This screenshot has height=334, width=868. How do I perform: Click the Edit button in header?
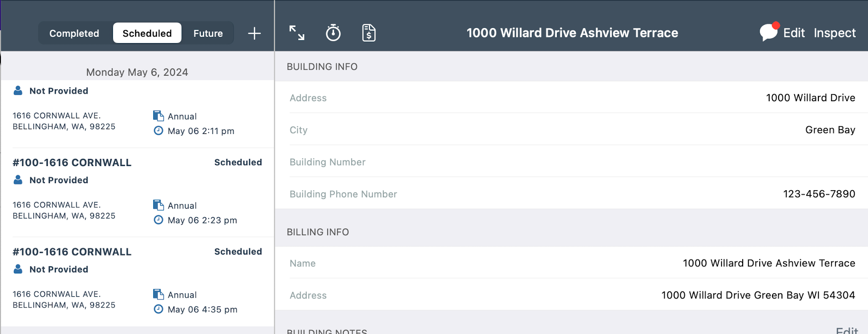pyautogui.click(x=794, y=33)
